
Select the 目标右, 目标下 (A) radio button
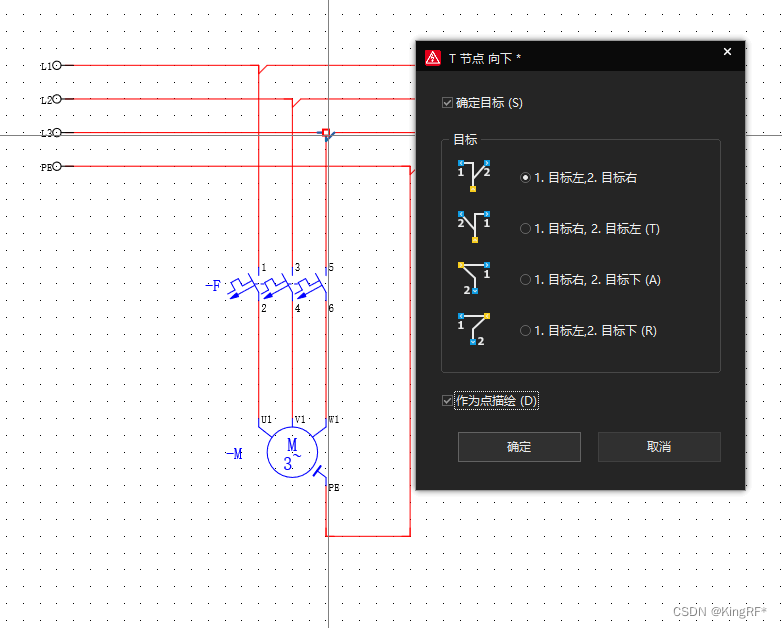point(526,280)
